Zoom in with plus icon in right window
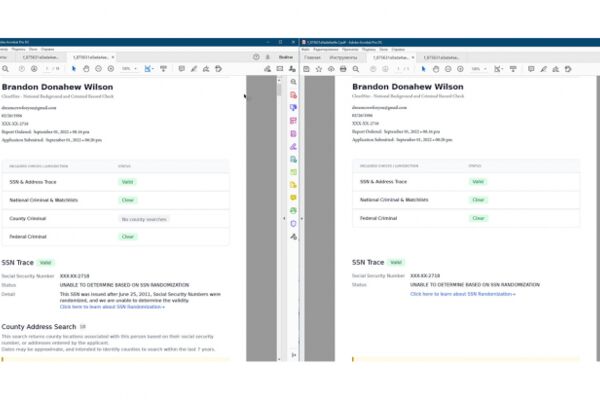This screenshot has height=400, width=600. click(460, 69)
